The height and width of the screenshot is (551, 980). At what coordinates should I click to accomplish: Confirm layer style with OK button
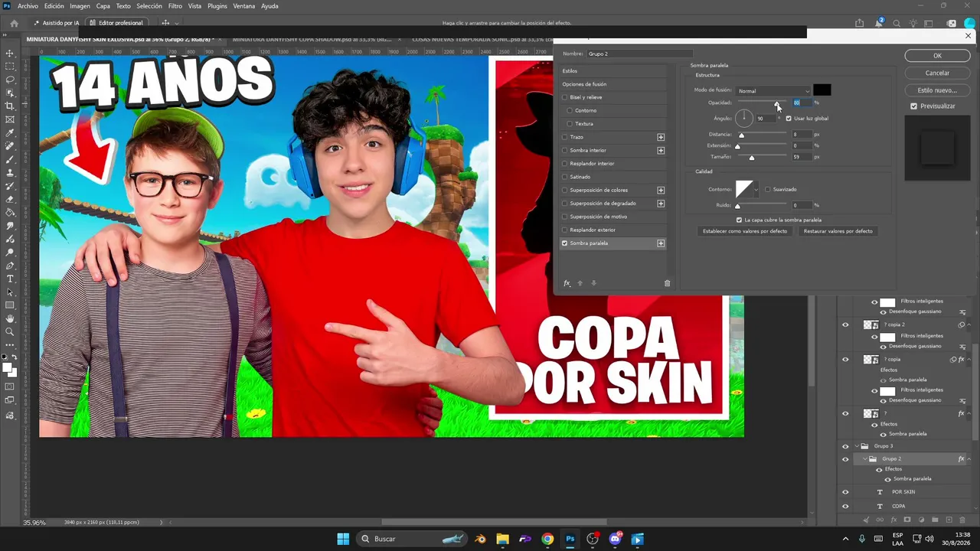(937, 56)
